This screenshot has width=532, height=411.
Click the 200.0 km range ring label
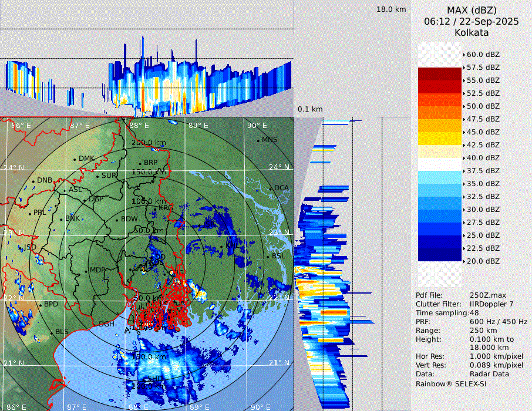(149, 143)
